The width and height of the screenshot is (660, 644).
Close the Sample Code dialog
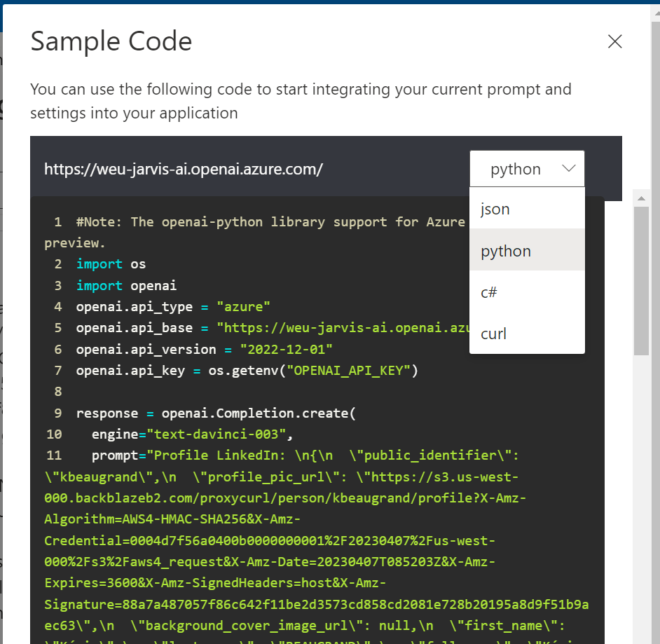[x=614, y=42]
